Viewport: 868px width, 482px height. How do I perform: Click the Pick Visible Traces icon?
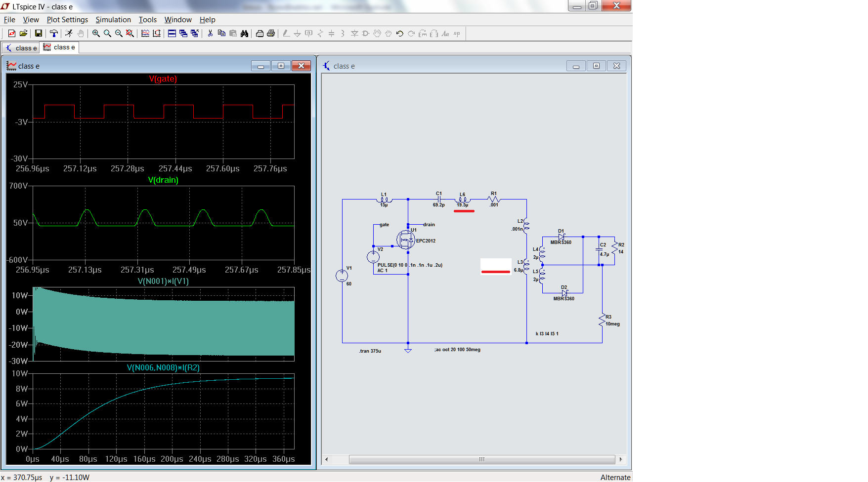point(145,34)
